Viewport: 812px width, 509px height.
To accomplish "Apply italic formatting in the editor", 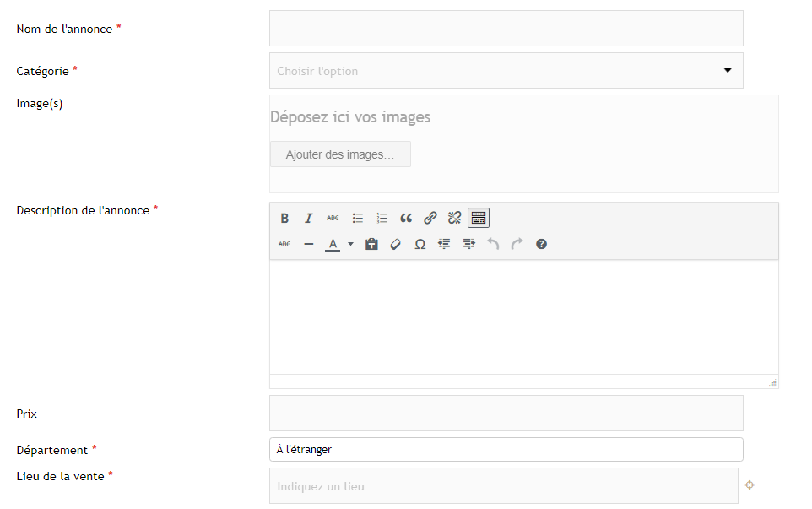I will (309, 218).
